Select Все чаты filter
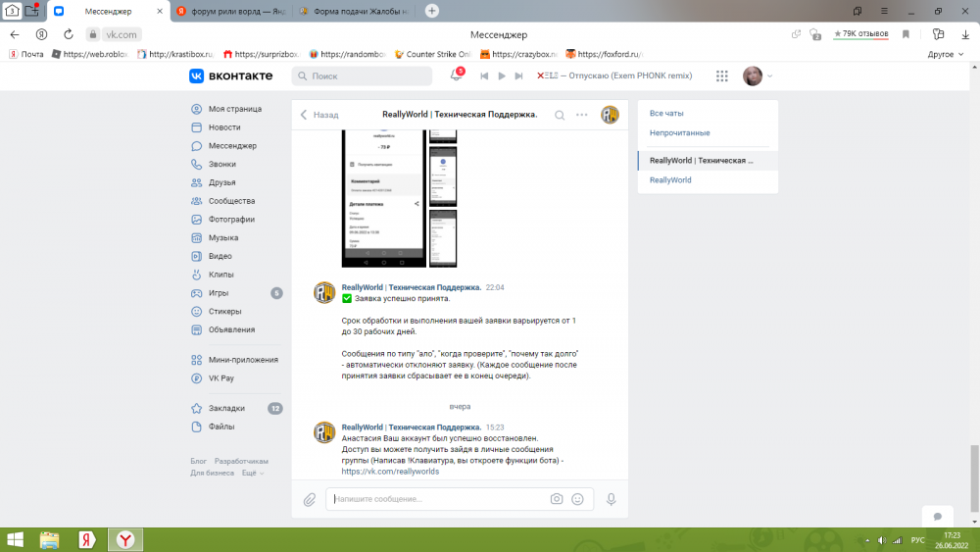980x552 pixels. [666, 113]
